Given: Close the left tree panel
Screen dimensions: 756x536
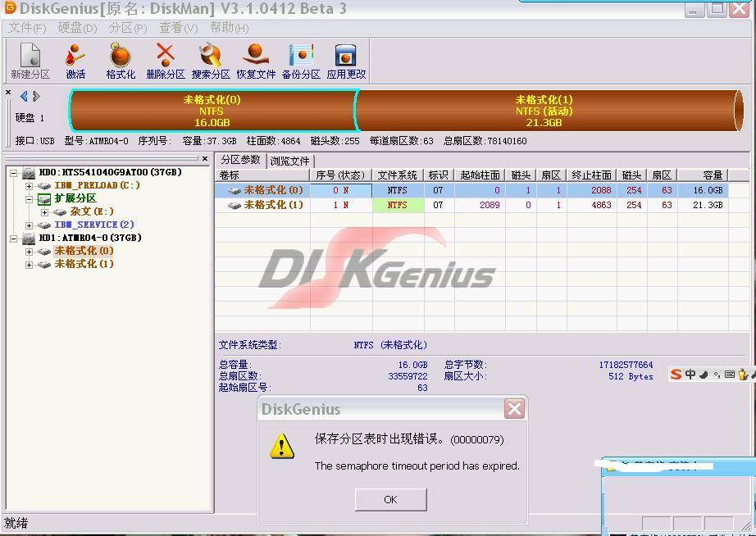Looking at the screenshot, I should [x=205, y=158].
